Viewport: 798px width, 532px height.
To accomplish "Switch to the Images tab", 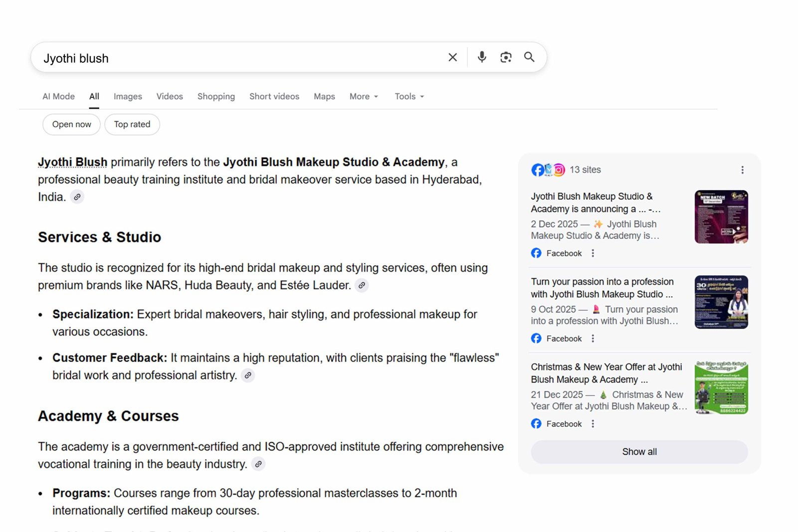I will pos(128,96).
